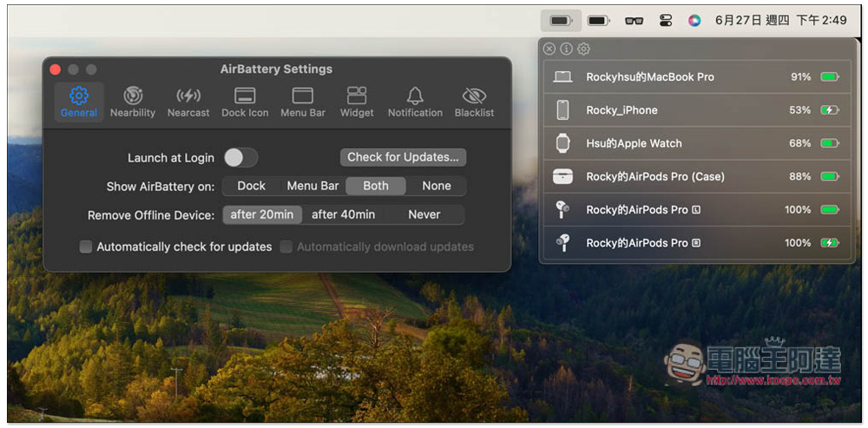Select the Widget settings tab
This screenshot has height=428, width=868.
[357, 102]
